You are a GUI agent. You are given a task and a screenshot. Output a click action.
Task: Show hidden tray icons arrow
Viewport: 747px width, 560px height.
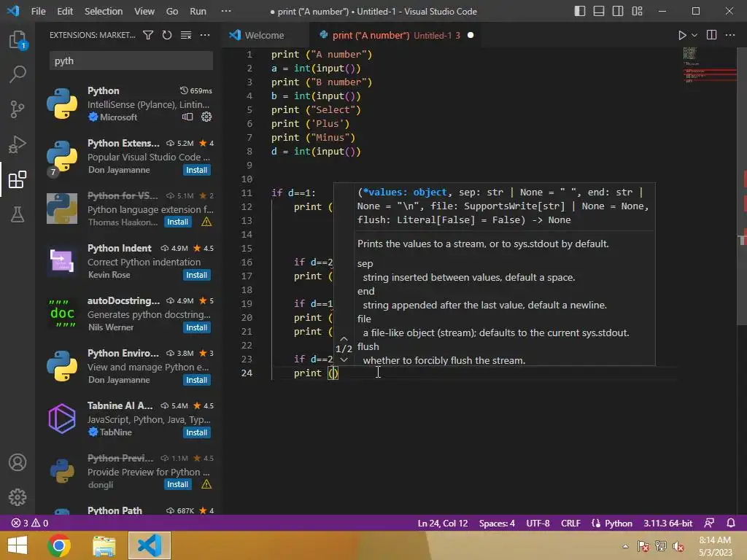pos(625,546)
